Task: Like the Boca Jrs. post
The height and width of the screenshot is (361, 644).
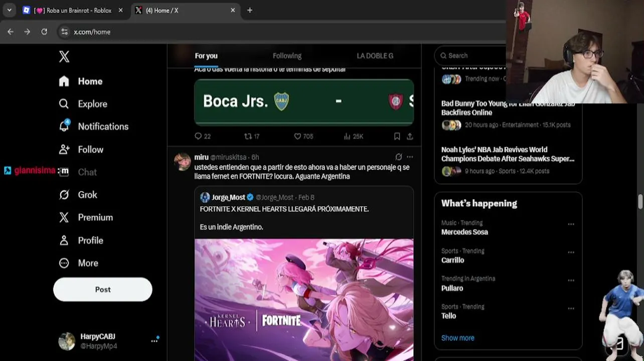Action: coord(303,136)
